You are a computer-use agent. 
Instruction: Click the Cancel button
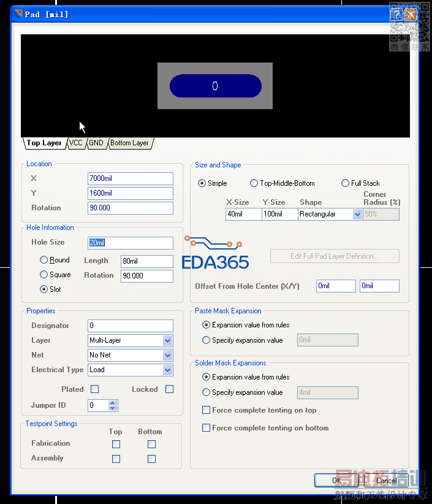click(x=387, y=480)
